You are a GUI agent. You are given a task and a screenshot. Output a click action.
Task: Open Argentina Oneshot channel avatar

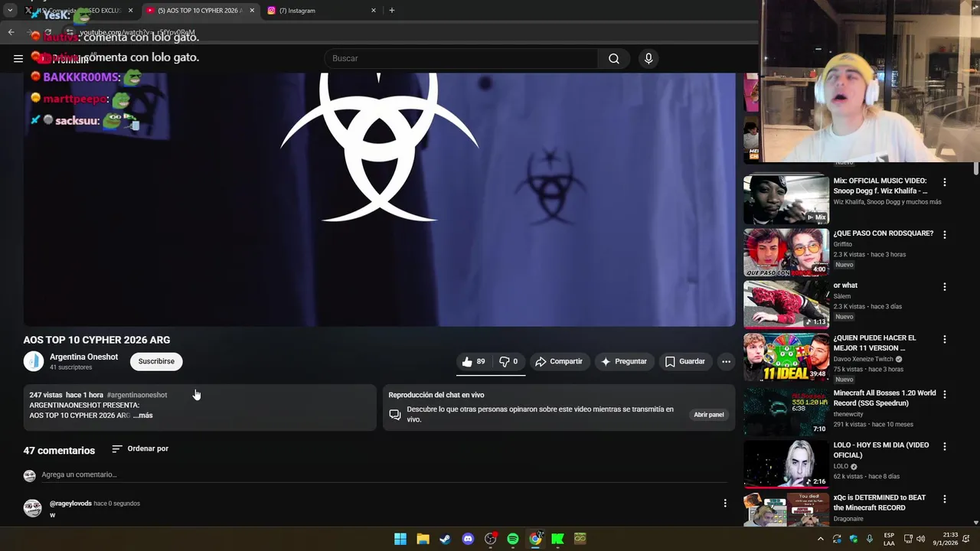pyautogui.click(x=34, y=361)
